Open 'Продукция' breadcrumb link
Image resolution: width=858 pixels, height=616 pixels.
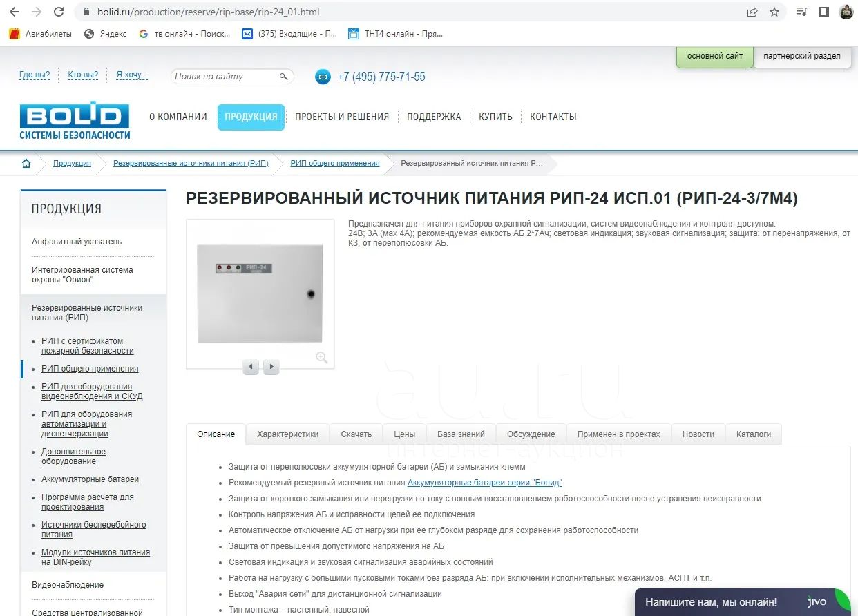pos(72,164)
